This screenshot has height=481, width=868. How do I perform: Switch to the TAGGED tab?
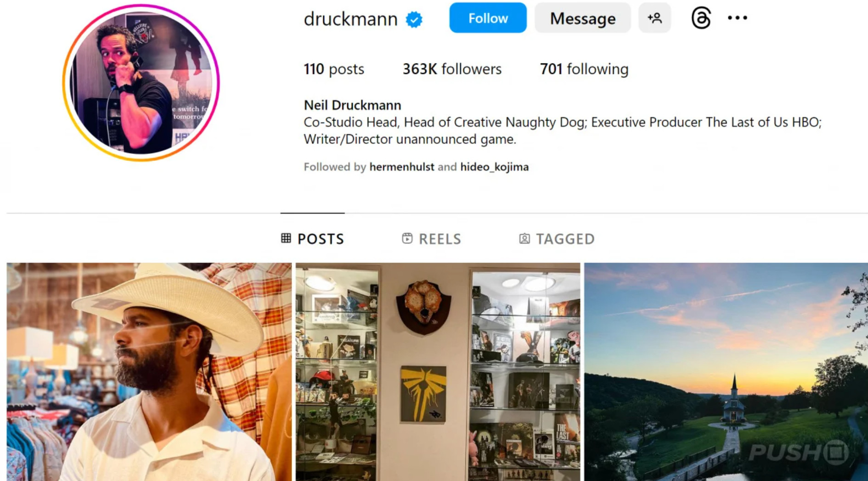557,238
